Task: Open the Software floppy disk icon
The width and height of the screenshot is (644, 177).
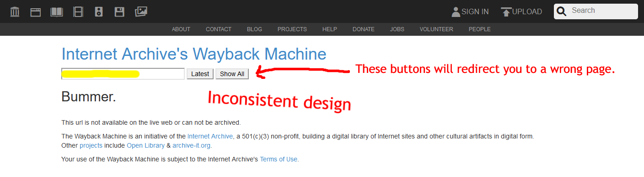Action: (119, 12)
